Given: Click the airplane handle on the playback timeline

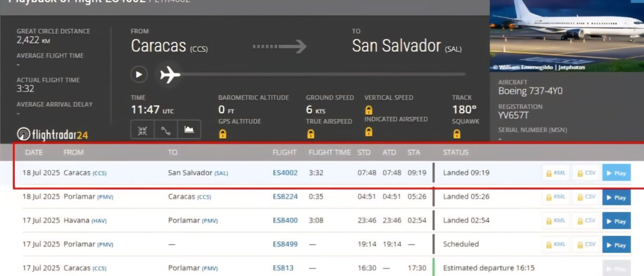Looking at the screenshot, I should click(170, 75).
